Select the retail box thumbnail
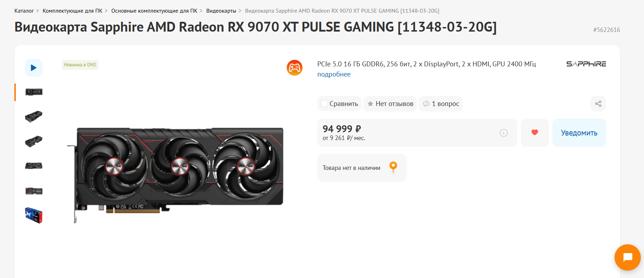Viewport: 644px width, 278px height. tap(34, 215)
